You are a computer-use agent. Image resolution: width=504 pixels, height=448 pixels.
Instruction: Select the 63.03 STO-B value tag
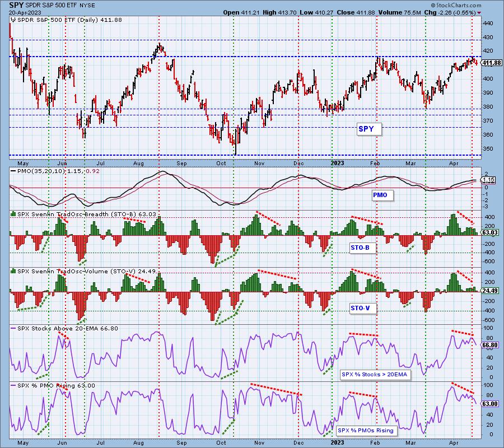[491, 232]
